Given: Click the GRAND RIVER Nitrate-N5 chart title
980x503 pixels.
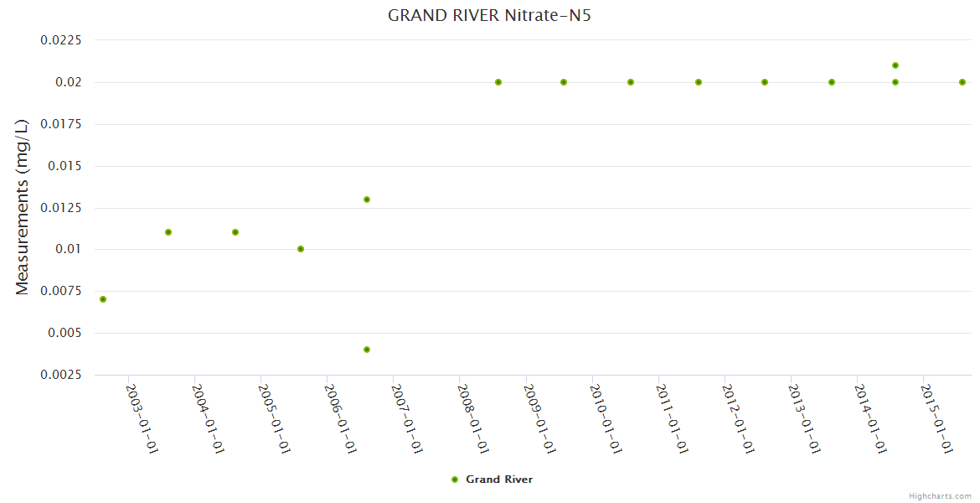Looking at the screenshot, I should pyautogui.click(x=490, y=15).
